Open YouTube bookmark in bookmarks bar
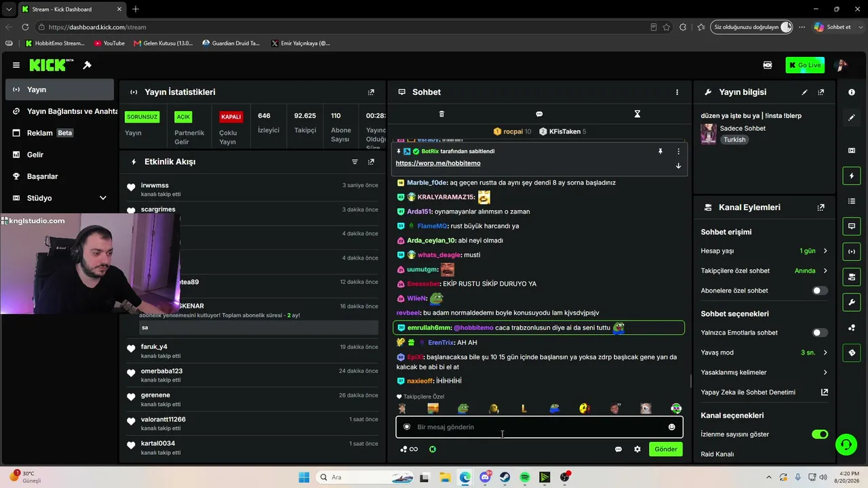 tap(109, 43)
